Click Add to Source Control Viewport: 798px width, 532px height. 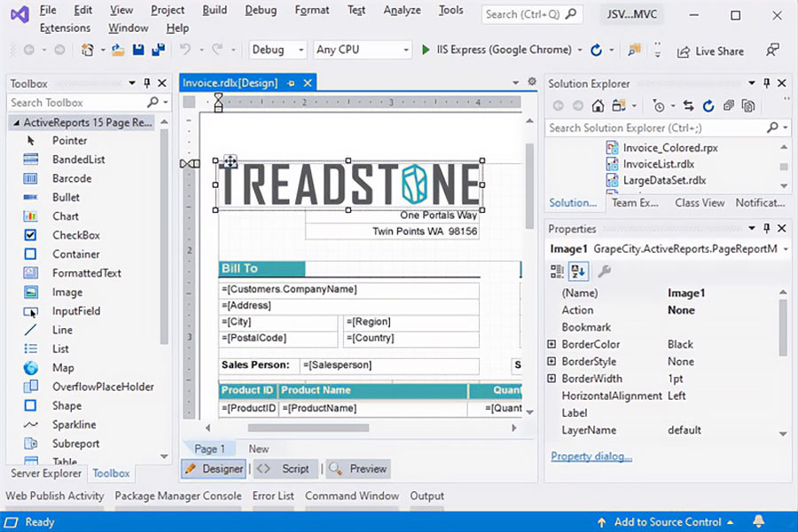pyautogui.click(x=667, y=522)
